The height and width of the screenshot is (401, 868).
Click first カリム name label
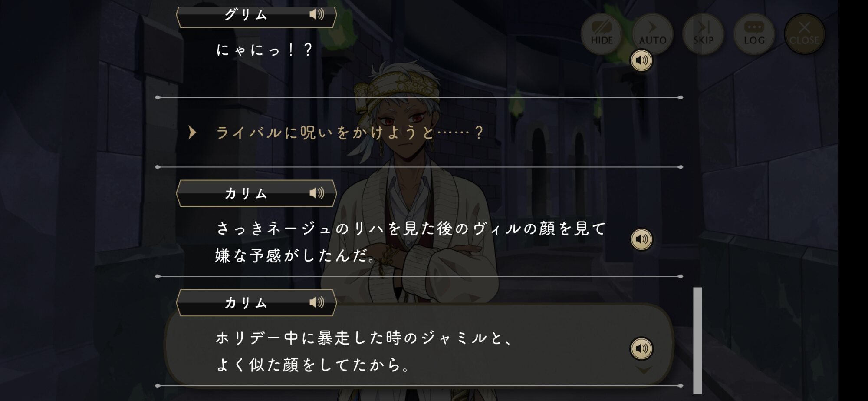pos(246,193)
